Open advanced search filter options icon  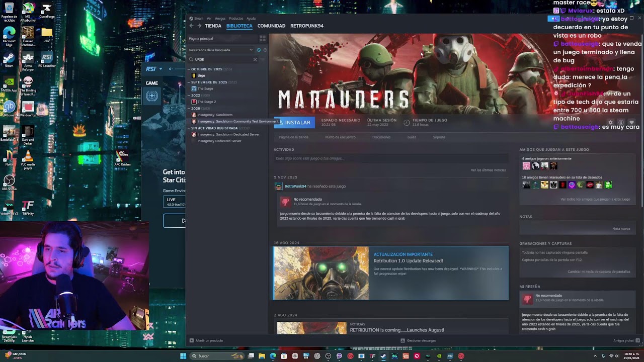[x=262, y=59]
